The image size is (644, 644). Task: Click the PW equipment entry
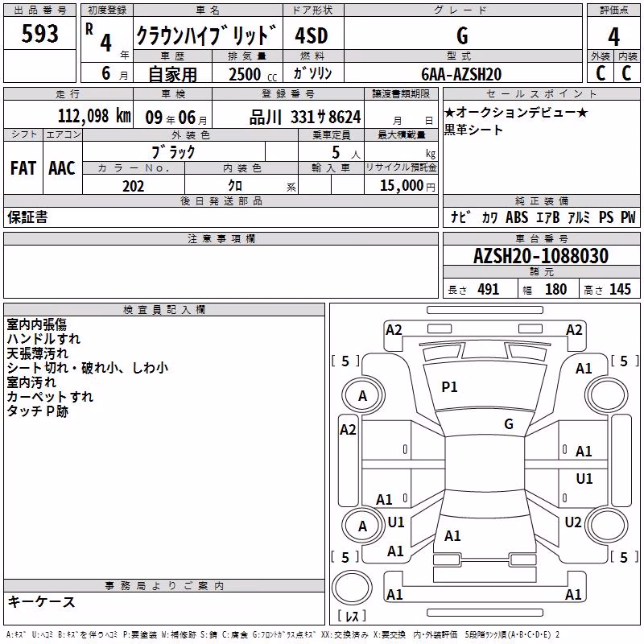pos(628,217)
